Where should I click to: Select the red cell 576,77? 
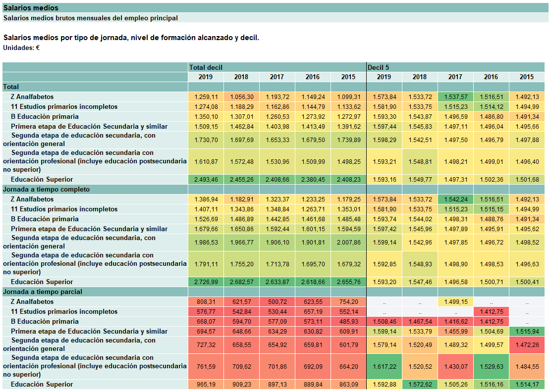(206, 311)
